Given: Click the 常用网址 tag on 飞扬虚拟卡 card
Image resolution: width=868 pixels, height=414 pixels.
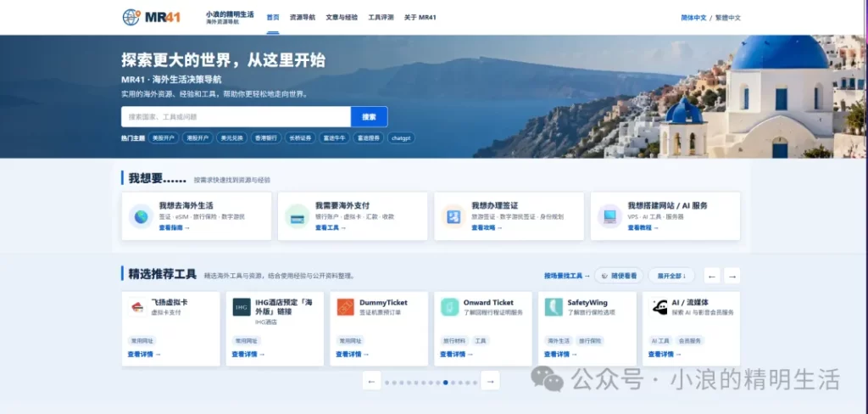Looking at the screenshot, I should tap(142, 341).
